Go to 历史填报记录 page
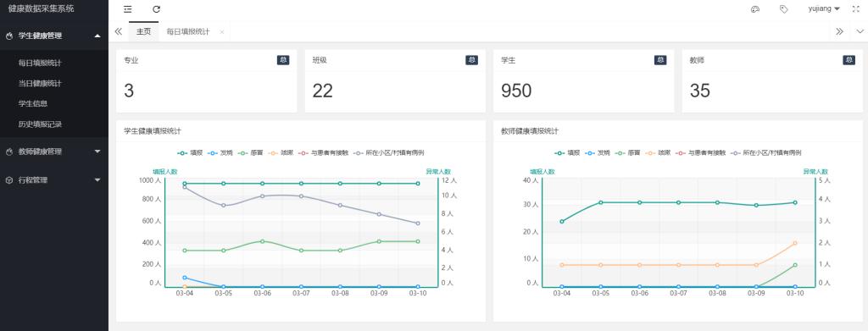 tap(40, 124)
